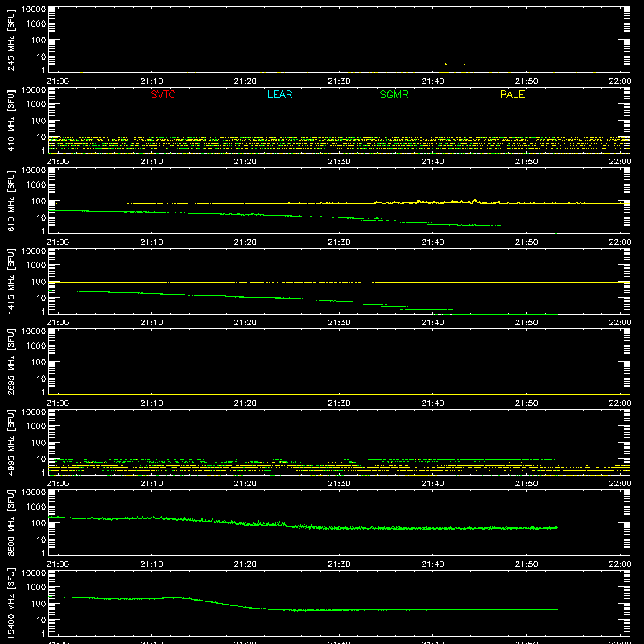
Task: Click the 100 tick label in 610 MHz panel
Action: pos(39,201)
